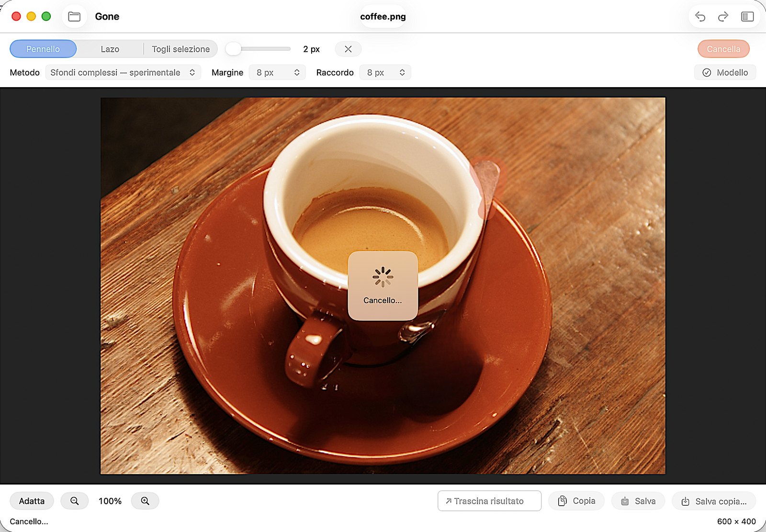Click the brush size slider knob

tap(233, 49)
